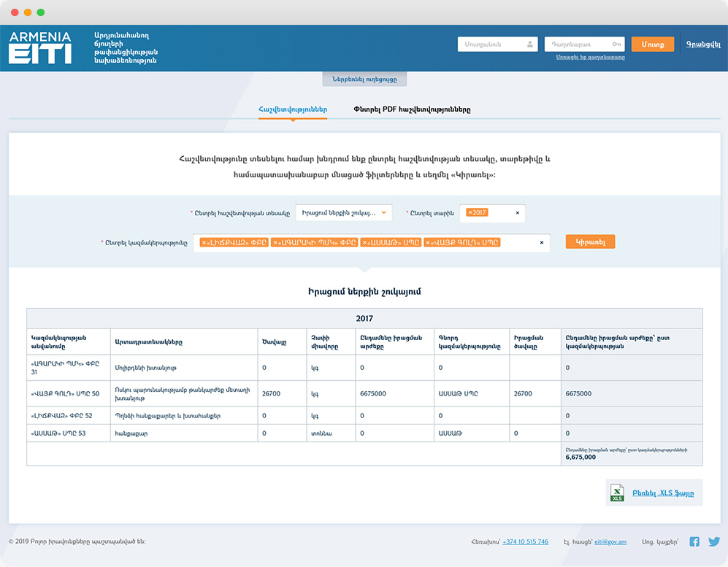Image resolution: width=728 pixels, height=567 pixels.
Task: Switch to the Հաշվետվություններ tab
Action: point(293,109)
